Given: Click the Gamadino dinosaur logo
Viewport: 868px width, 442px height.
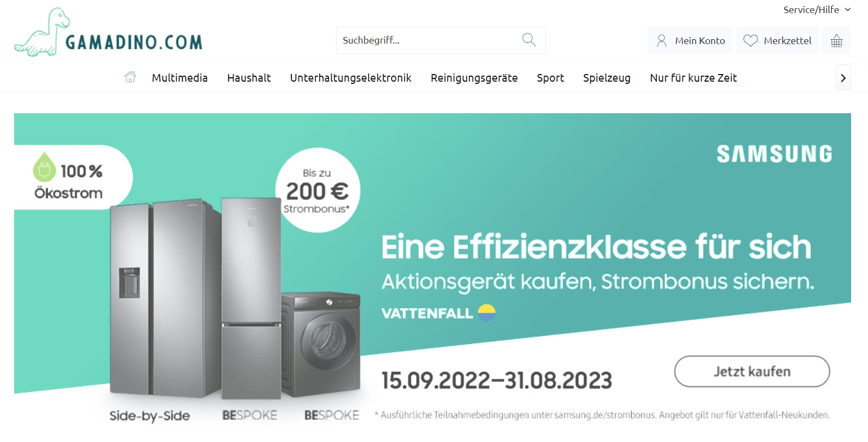Looking at the screenshot, I should click(x=108, y=32).
